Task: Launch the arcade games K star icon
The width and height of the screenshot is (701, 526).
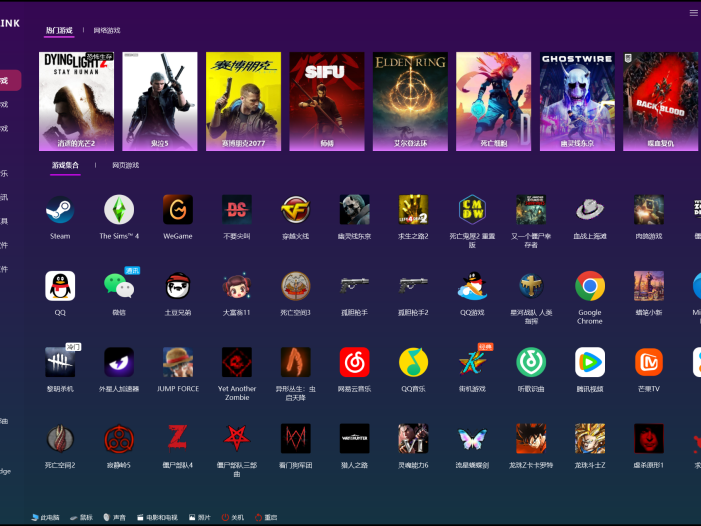Action: pyautogui.click(x=472, y=362)
